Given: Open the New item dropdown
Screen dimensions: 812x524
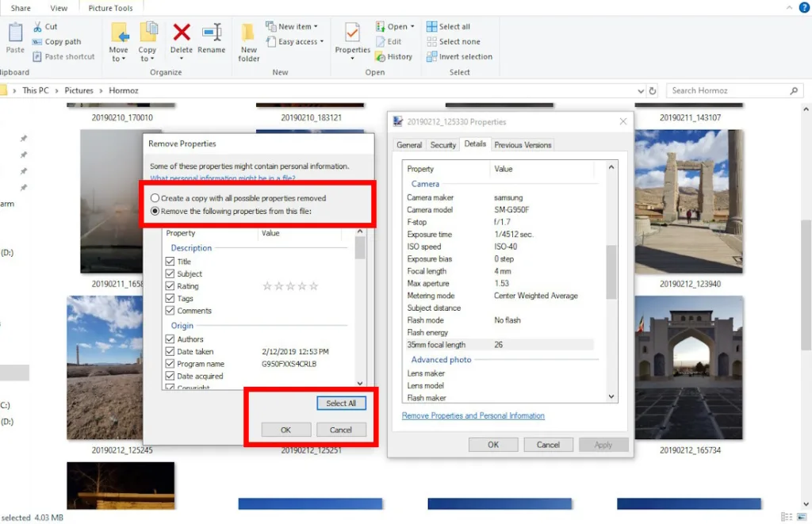Looking at the screenshot, I should click(x=295, y=27).
